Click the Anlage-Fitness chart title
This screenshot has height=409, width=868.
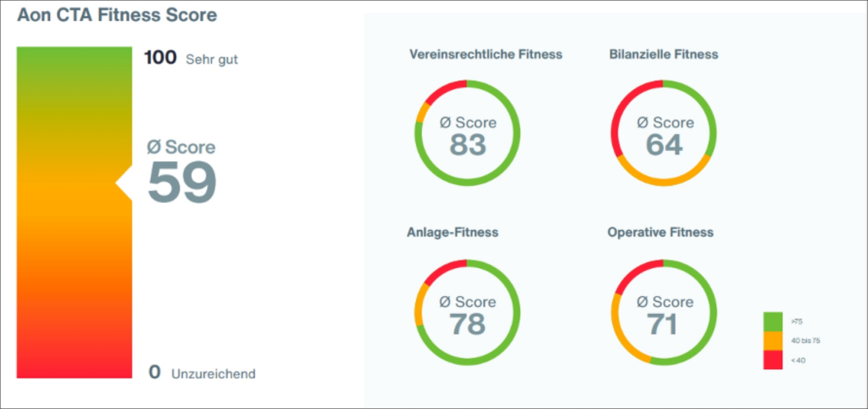[x=453, y=232]
